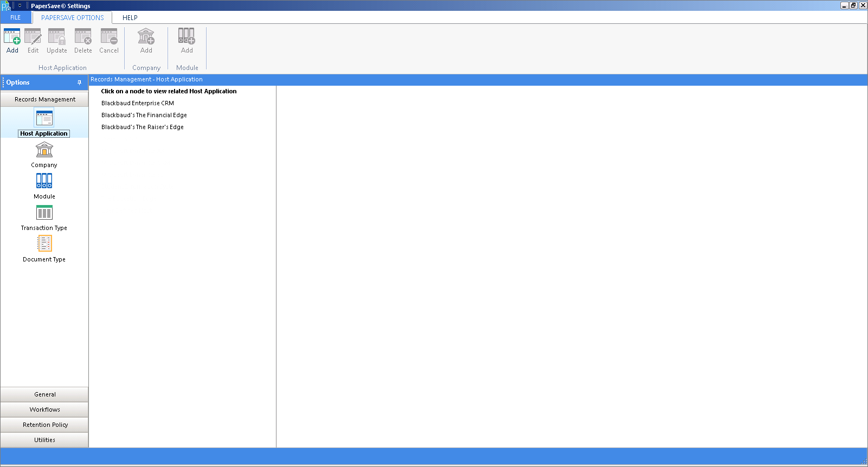Select Blackbaud's The Financial Edge node

coord(144,115)
